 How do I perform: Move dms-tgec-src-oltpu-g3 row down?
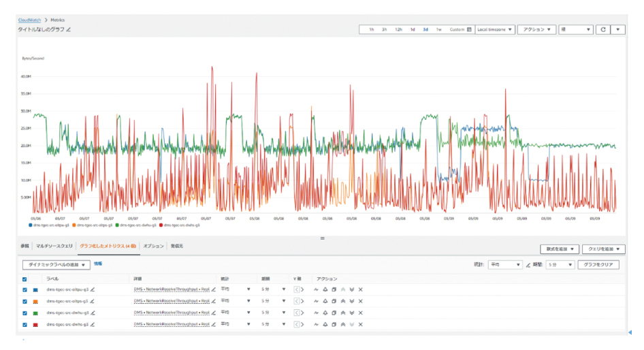click(x=351, y=289)
